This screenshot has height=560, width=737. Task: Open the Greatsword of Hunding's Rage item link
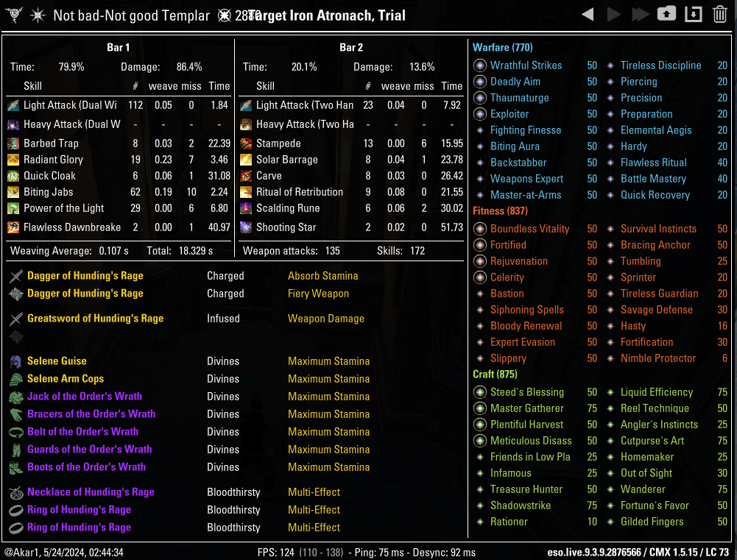click(x=95, y=319)
